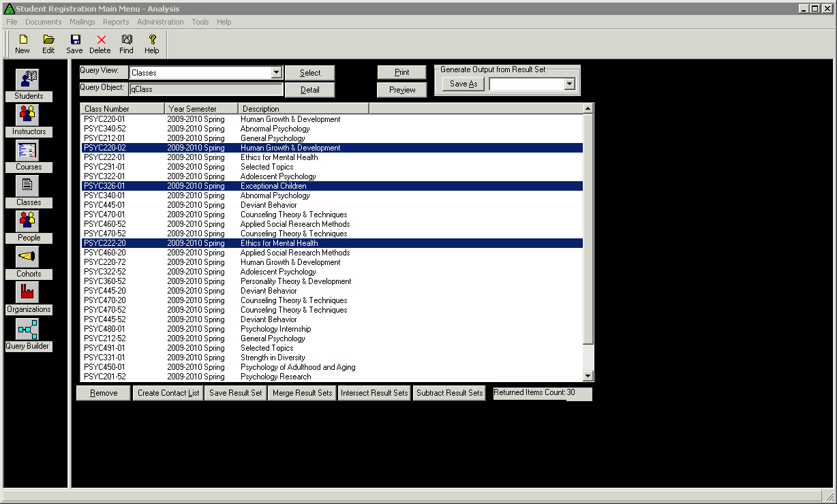Open the Reports menu
The width and height of the screenshot is (837, 504).
[x=116, y=22]
